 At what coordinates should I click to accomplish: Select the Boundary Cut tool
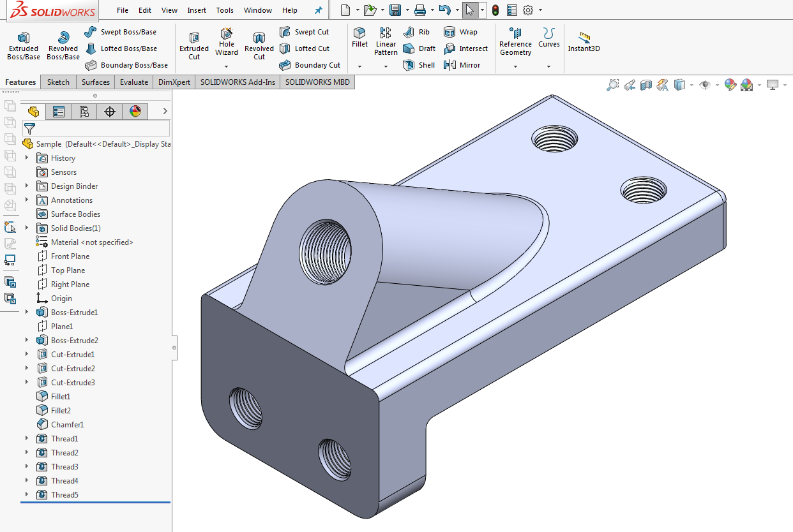pos(310,65)
